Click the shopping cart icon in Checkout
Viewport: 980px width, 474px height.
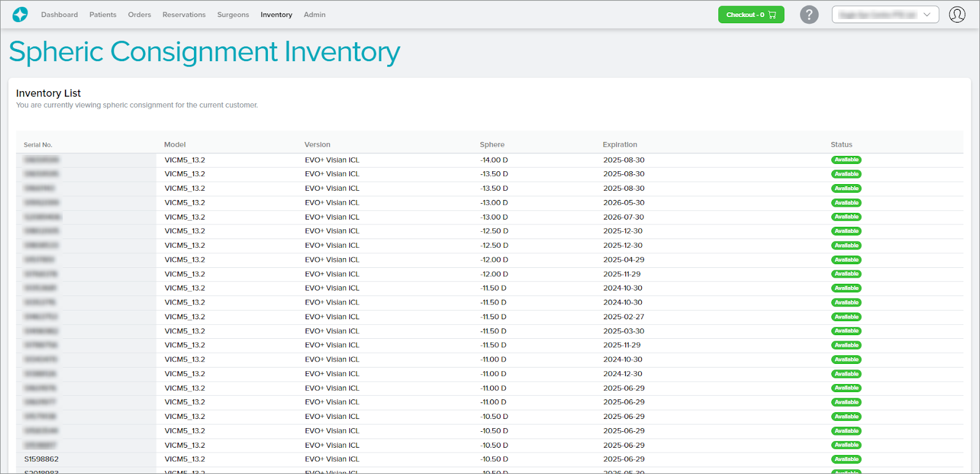(x=772, y=15)
